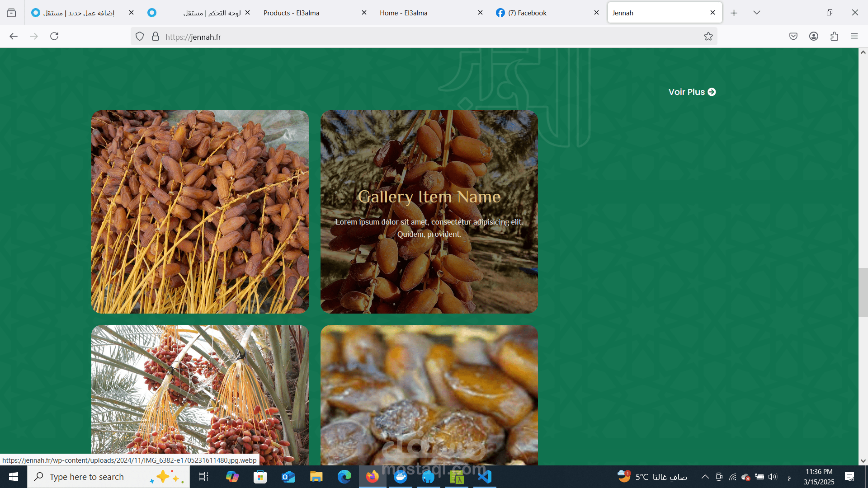Open a new tab with plus
The image size is (868, 488).
tap(734, 13)
